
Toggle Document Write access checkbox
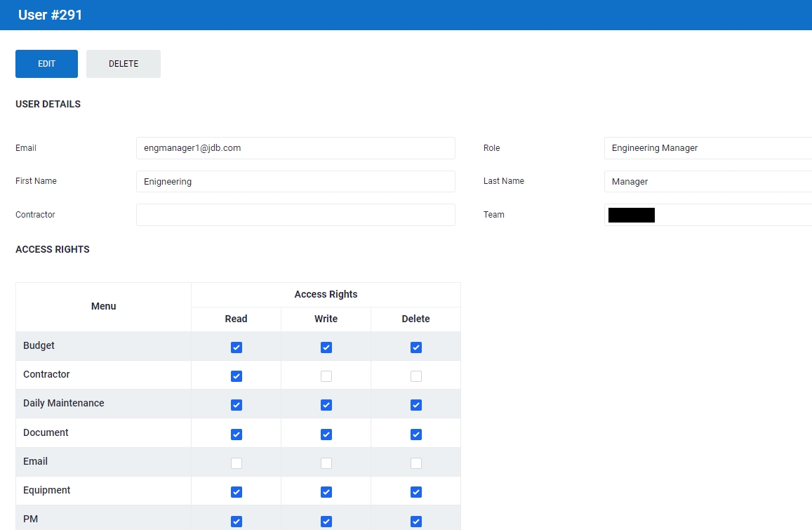(x=326, y=435)
